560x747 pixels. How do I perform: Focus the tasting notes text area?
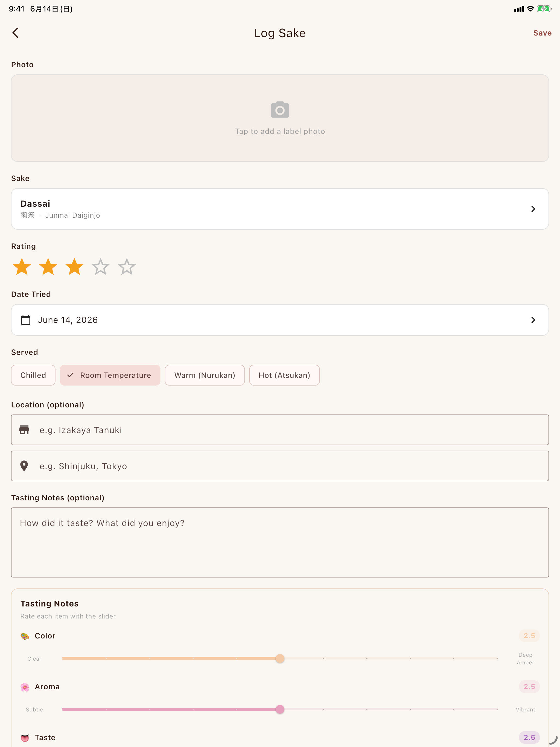(x=280, y=542)
